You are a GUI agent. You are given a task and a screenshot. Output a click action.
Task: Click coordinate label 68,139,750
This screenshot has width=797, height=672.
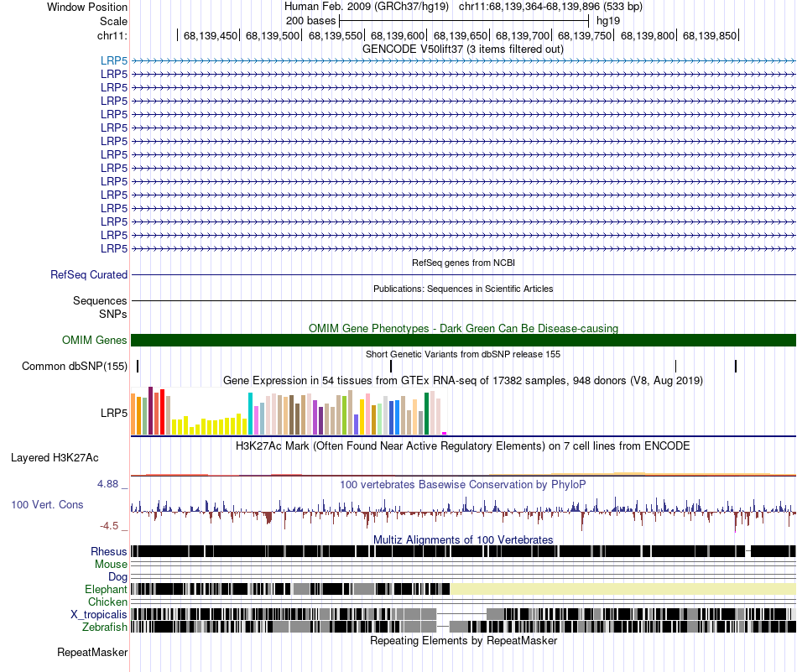[x=585, y=35]
